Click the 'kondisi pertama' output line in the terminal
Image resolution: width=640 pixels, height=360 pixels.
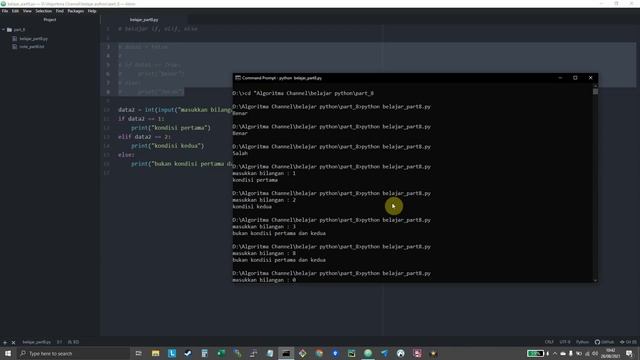coord(255,180)
